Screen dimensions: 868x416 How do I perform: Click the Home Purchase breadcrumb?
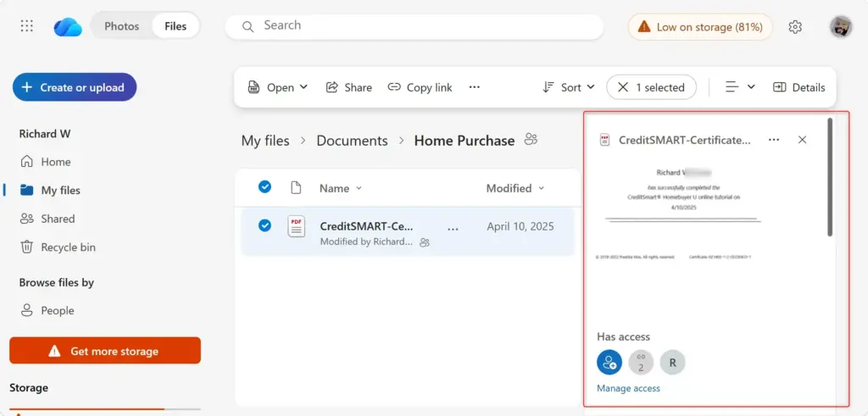click(465, 141)
